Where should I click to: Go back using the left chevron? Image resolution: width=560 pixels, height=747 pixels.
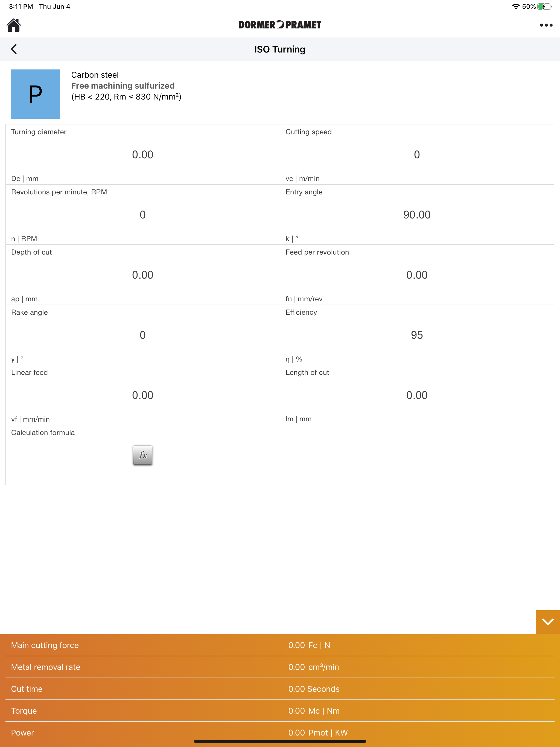click(x=14, y=49)
